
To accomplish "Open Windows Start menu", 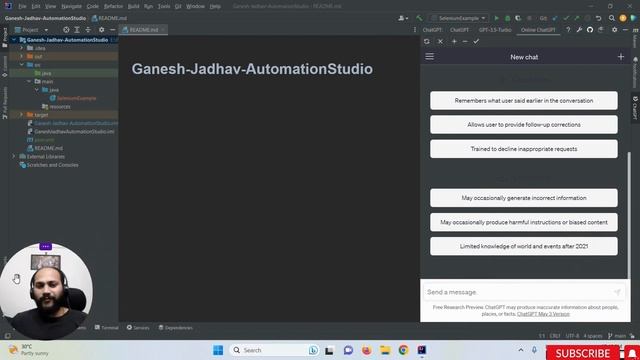I will point(218,350).
